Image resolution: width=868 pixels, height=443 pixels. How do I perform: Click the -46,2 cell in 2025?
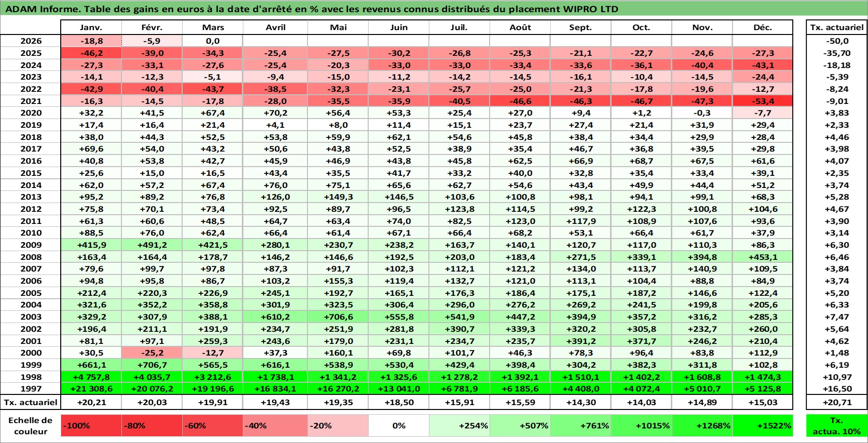pyautogui.click(x=91, y=53)
